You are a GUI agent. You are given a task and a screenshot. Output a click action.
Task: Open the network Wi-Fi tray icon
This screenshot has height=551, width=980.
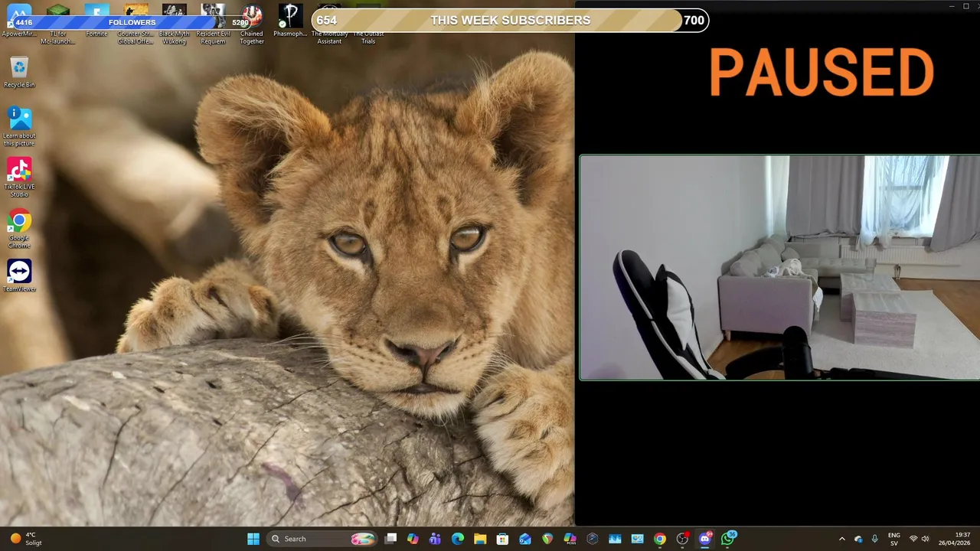[x=913, y=539]
